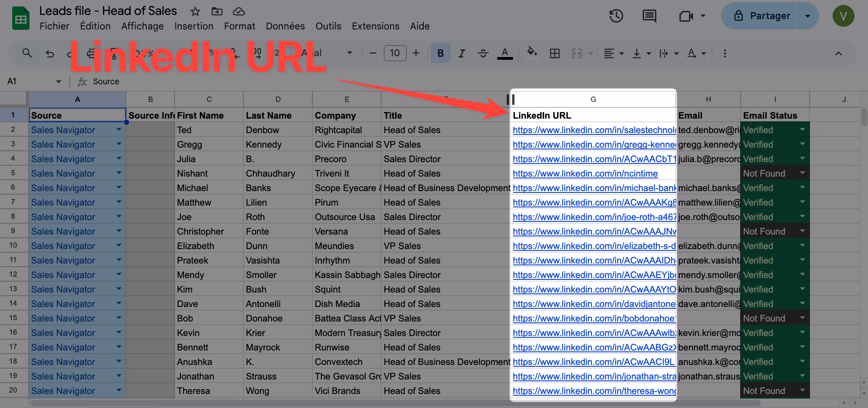Click select-all corner box
The image size is (868, 408).
(x=14, y=99)
